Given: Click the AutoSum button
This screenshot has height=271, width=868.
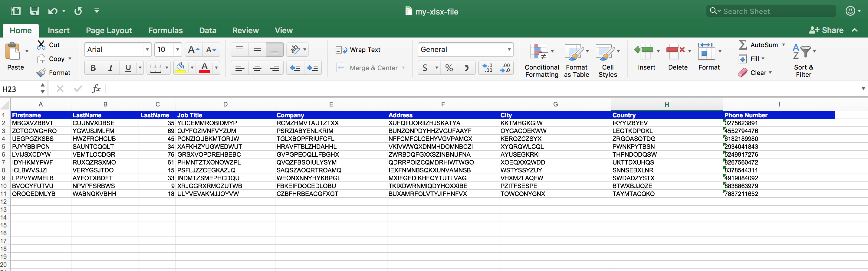Looking at the screenshot, I should 758,44.
